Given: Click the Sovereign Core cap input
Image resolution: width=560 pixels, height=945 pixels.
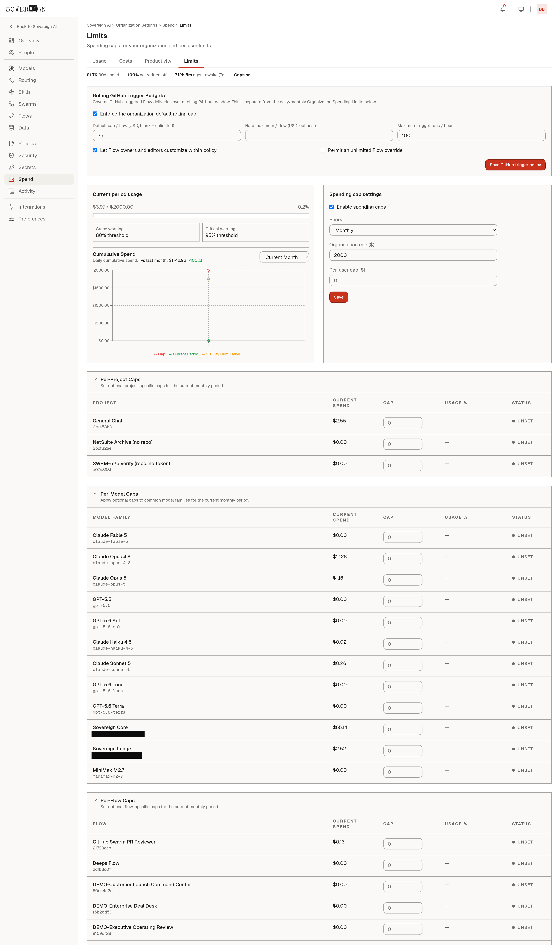Looking at the screenshot, I should point(403,729).
